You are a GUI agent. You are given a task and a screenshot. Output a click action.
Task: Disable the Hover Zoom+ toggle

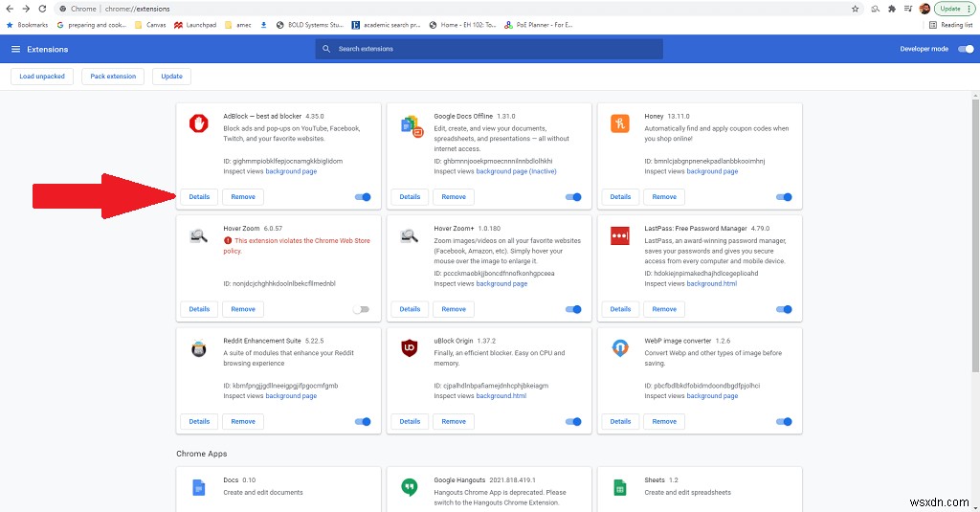click(573, 309)
